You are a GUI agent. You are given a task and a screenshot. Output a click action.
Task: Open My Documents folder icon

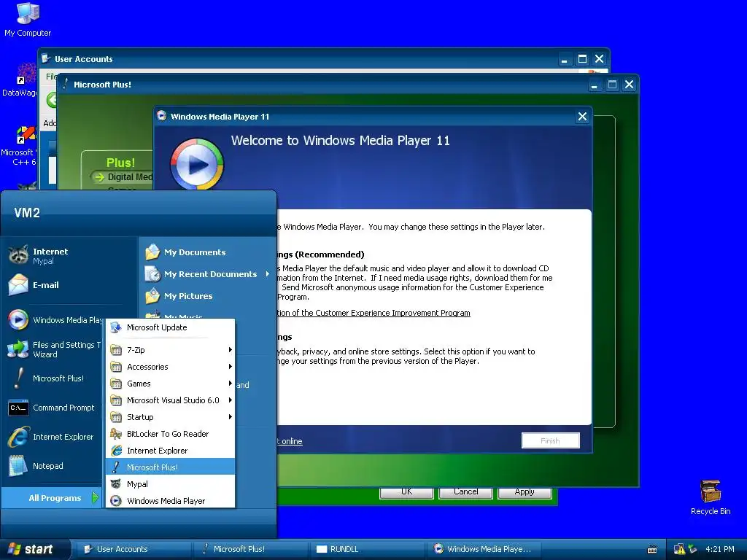click(152, 252)
